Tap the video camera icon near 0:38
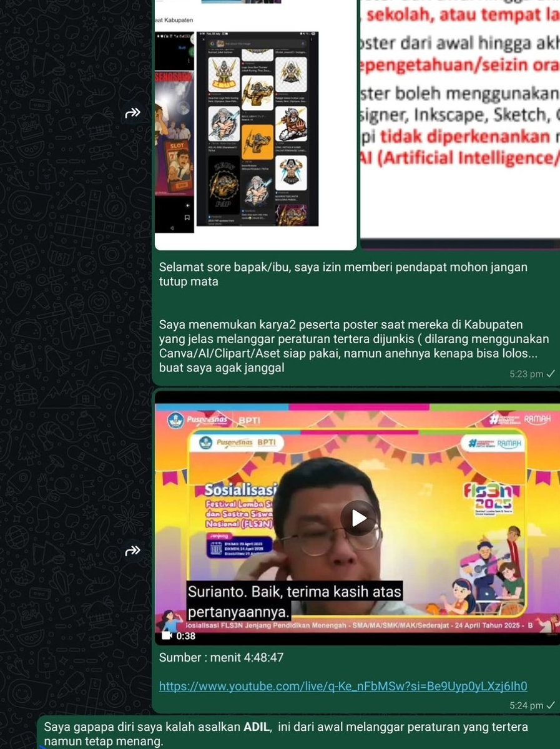 tap(167, 636)
